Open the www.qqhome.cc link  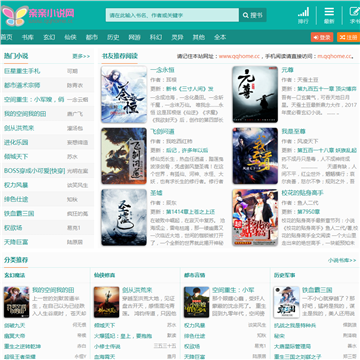[x=239, y=56]
